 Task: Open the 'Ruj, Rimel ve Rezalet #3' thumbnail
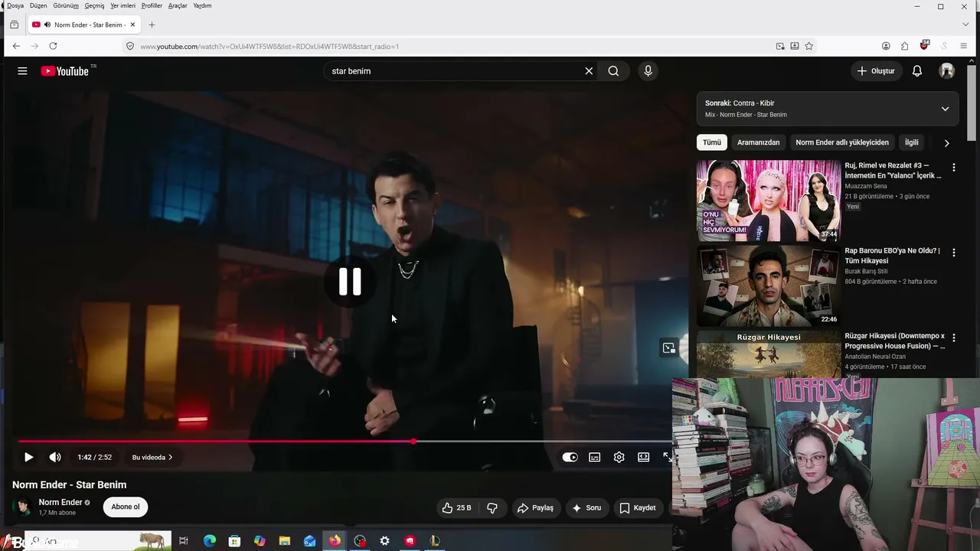pos(768,201)
